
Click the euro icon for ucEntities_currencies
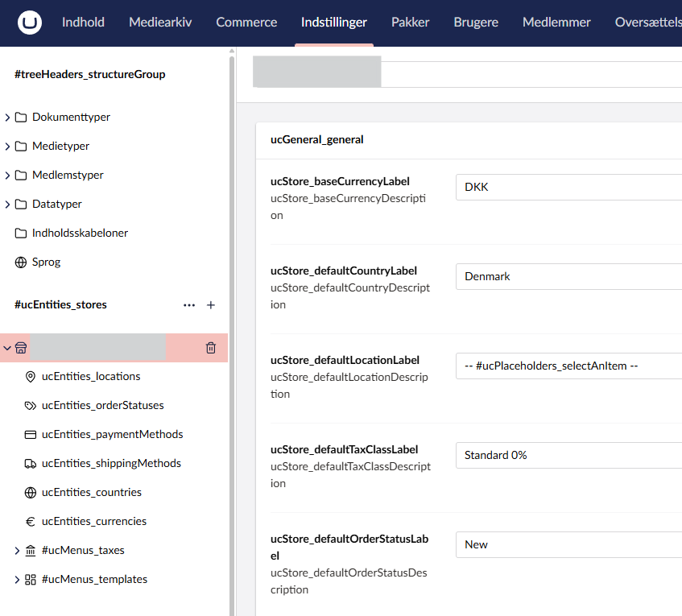pos(31,521)
